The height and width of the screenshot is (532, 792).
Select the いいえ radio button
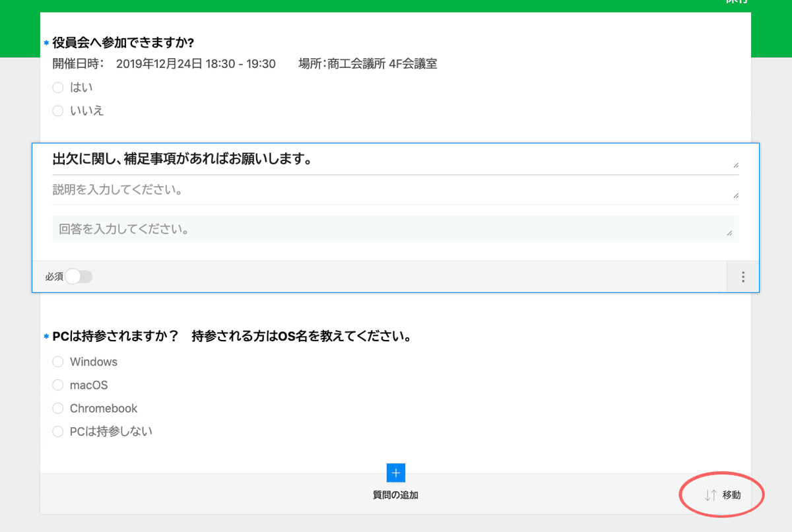pyautogui.click(x=57, y=110)
